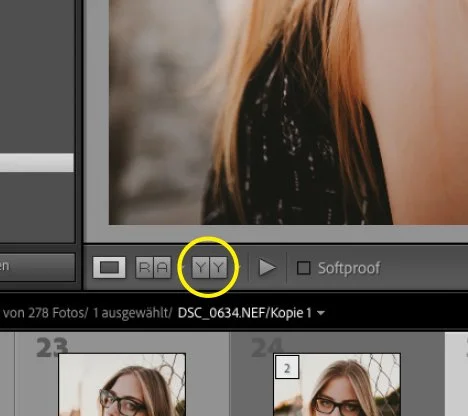
Task: Select the R A reference view button
Action: point(153,267)
